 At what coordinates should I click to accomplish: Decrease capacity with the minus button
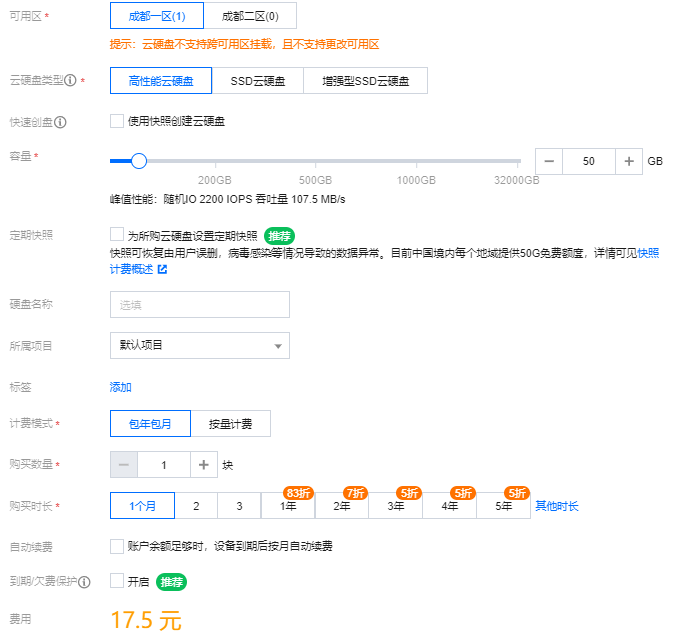[x=550, y=161]
